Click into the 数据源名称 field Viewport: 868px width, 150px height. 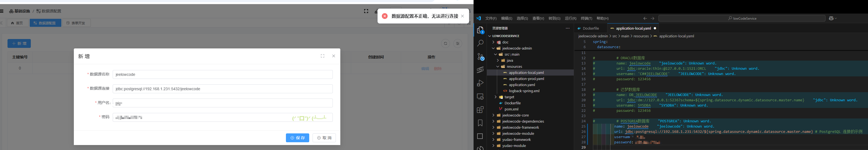tap(223, 74)
